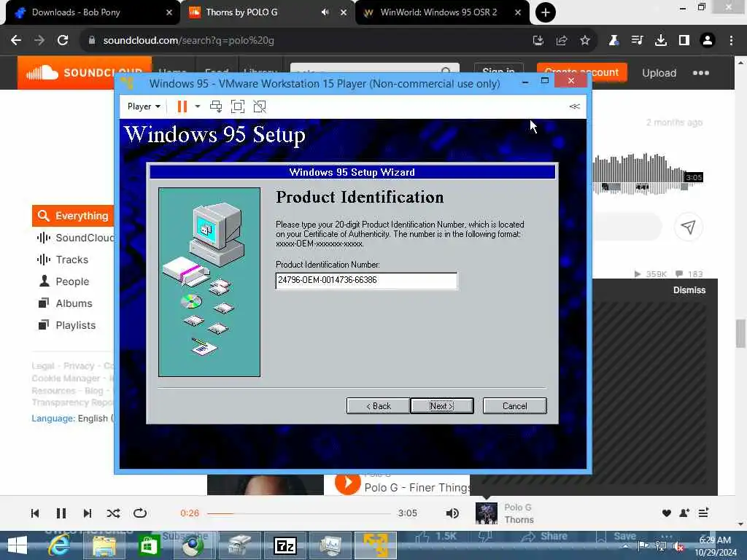Click the track waveform to seek

click(x=648, y=174)
